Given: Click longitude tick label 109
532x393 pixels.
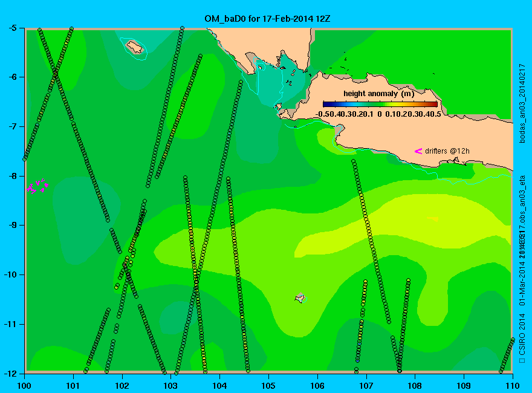Looking at the screenshot, I should coord(464,386).
